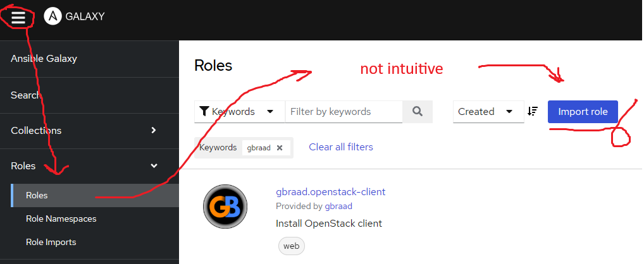
Task: Collapse the Roles sidebar section
Action: (90, 166)
